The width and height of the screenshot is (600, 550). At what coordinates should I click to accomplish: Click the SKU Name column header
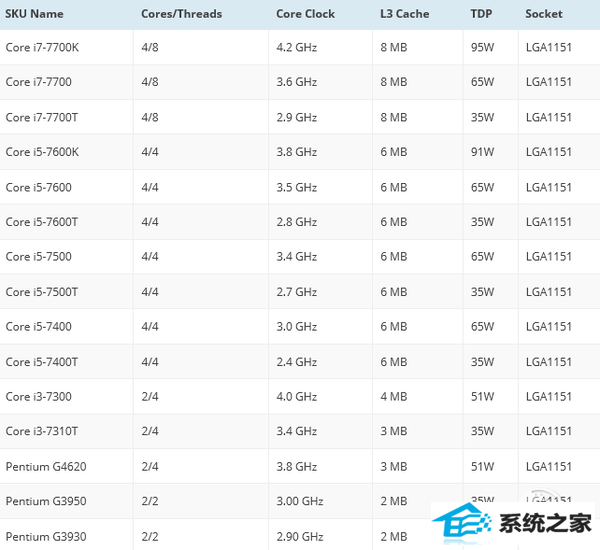click(x=34, y=14)
